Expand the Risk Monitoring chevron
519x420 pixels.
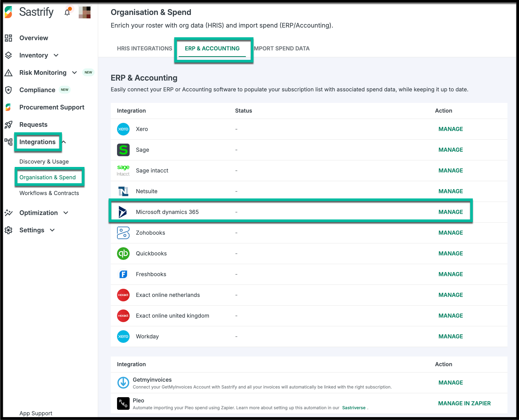click(x=75, y=73)
